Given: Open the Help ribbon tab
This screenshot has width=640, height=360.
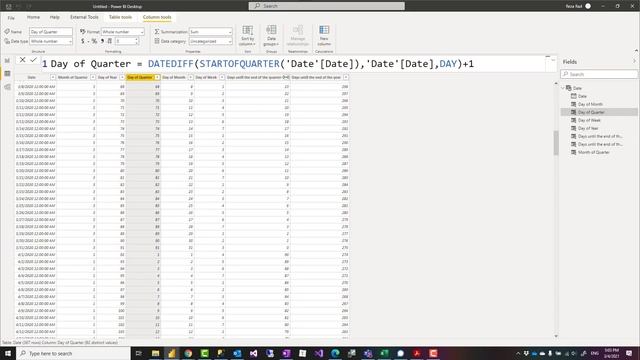Looking at the screenshot, I should coord(55,17).
